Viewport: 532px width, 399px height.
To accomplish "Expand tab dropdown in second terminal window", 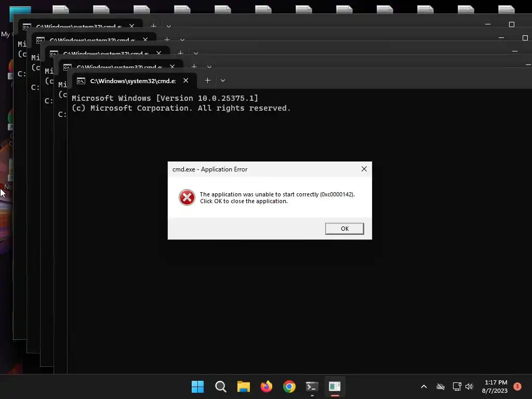I will [x=209, y=66].
